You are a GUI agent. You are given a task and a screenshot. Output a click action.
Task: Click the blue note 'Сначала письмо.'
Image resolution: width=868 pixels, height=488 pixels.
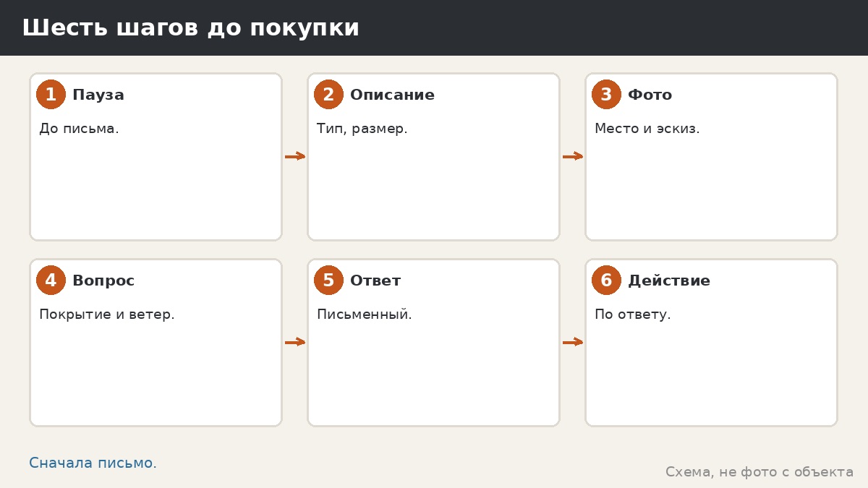[93, 463]
